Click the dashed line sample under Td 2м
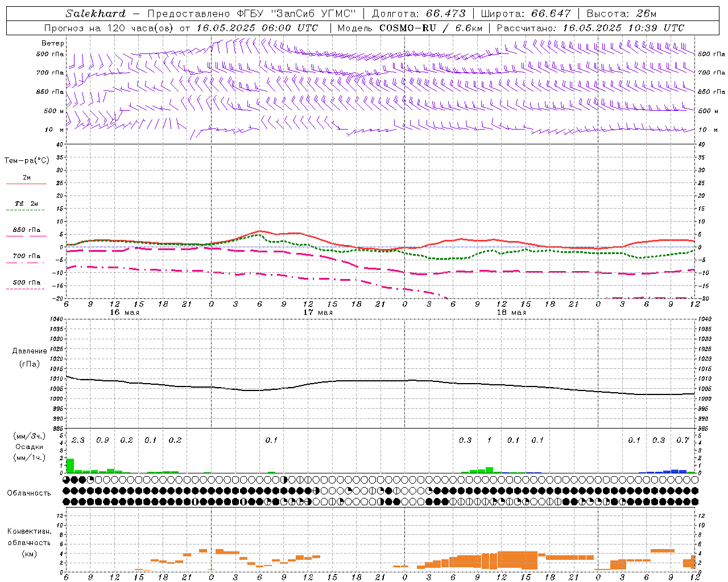This screenshot has width=728, height=582. pyautogui.click(x=26, y=210)
